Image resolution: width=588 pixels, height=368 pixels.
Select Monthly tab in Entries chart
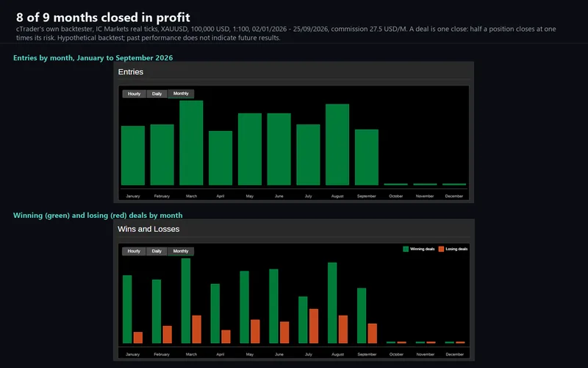(181, 93)
